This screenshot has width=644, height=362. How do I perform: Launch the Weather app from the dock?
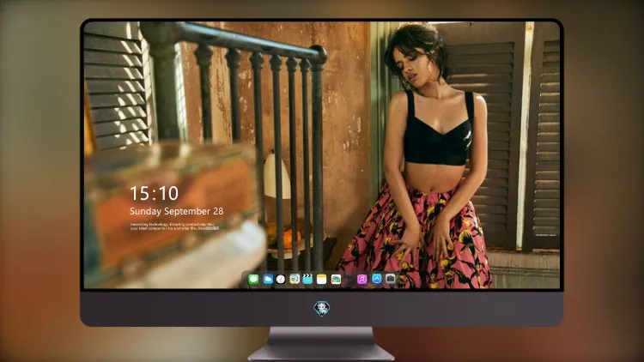click(268, 280)
